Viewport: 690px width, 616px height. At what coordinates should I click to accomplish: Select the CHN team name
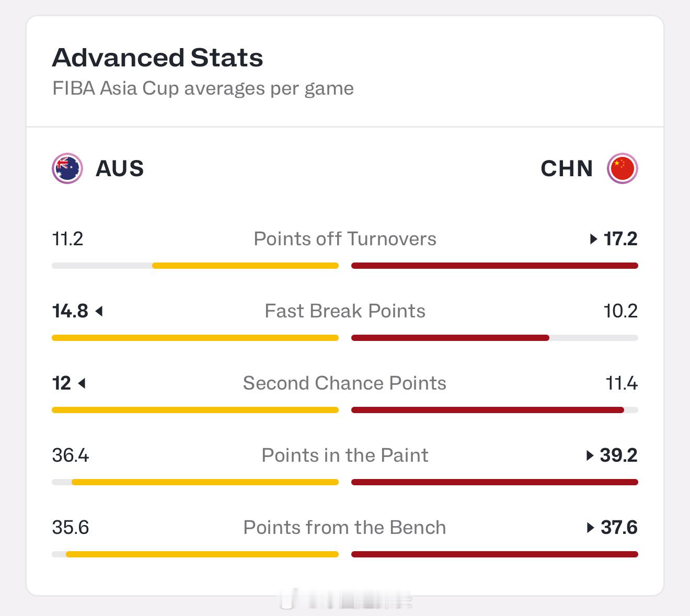[x=567, y=168]
